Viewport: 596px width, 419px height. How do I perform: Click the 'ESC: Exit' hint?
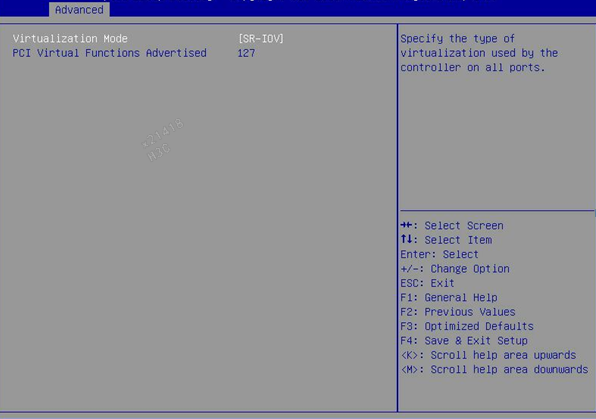tap(427, 283)
